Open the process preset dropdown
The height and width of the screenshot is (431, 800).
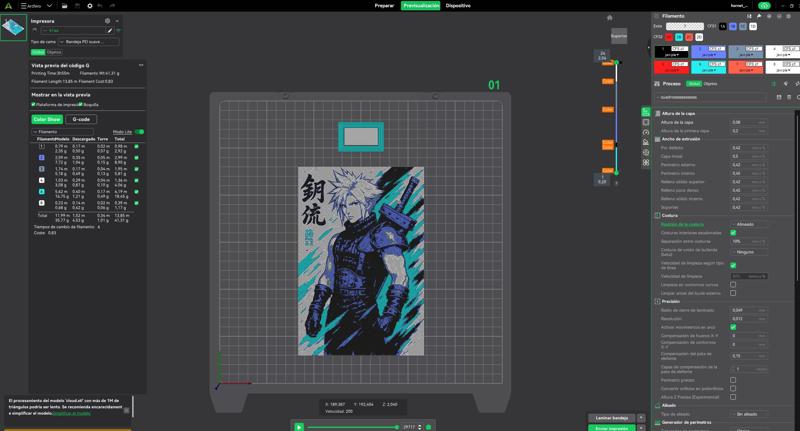click(x=712, y=97)
